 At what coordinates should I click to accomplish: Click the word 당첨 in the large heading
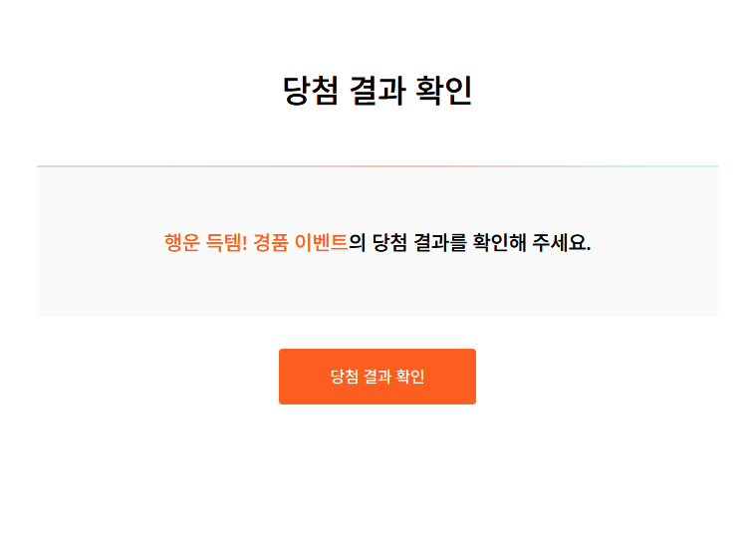point(310,91)
